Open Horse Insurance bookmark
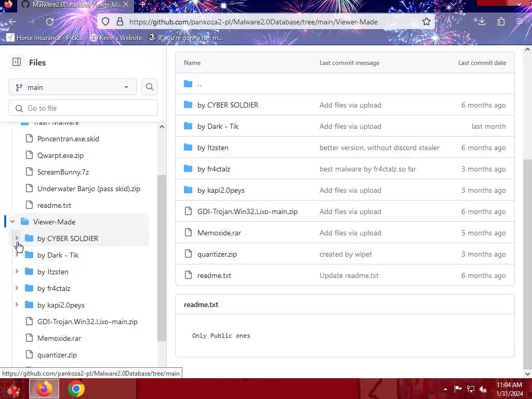The width and height of the screenshot is (532, 399). coord(45,37)
